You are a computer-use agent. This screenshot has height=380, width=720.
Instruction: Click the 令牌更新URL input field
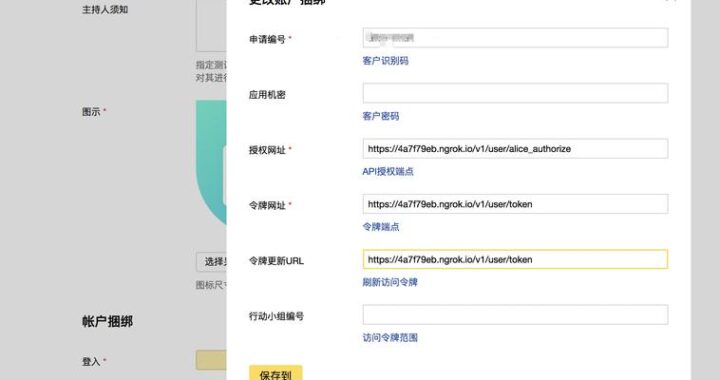[x=515, y=259]
